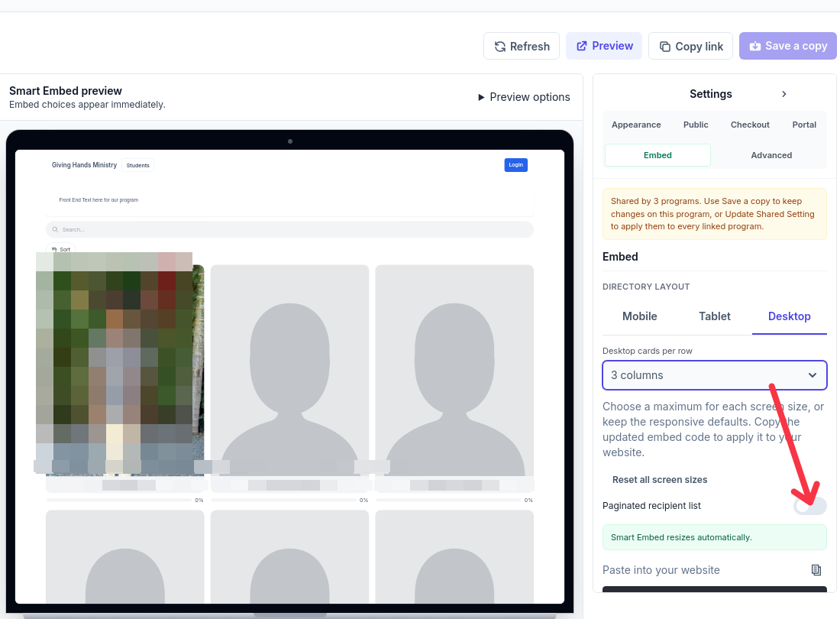Viewport: 840px width, 619px height.
Task: Switch to the Mobile layout tab
Action: click(x=640, y=316)
